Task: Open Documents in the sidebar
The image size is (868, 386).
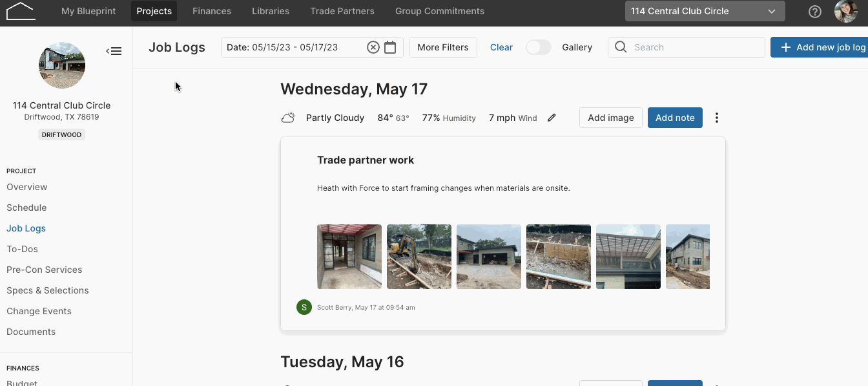Action: 31,332
